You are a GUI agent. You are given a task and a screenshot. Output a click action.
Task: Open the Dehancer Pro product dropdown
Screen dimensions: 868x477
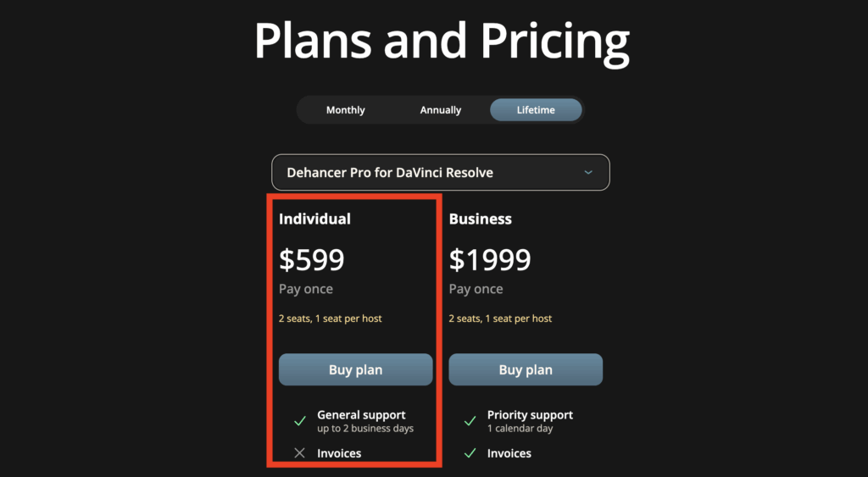(x=440, y=173)
